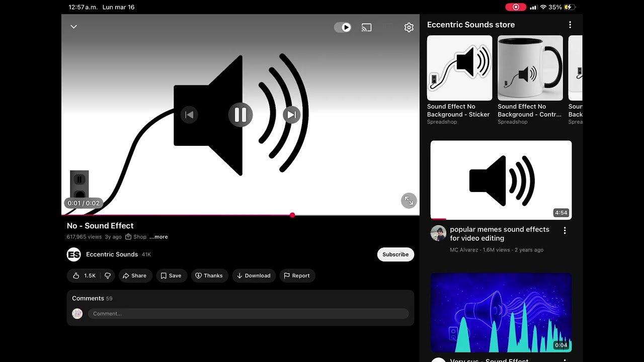Open options for popular memes sound effects video
This screenshot has height=362, width=644.
point(565,230)
